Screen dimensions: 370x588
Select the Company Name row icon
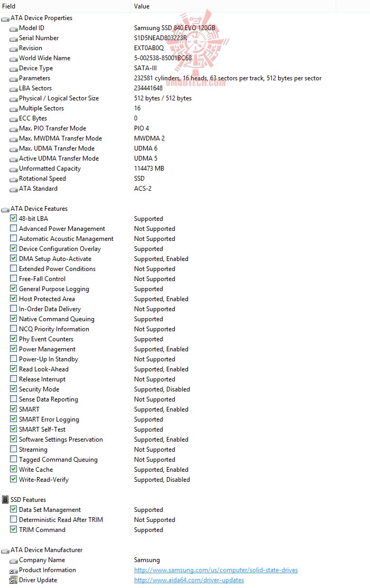click(x=14, y=561)
